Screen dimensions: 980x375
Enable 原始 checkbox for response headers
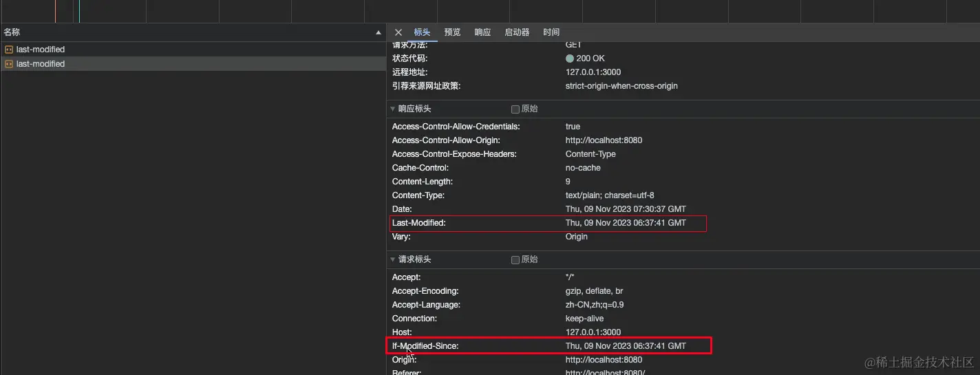pos(515,109)
